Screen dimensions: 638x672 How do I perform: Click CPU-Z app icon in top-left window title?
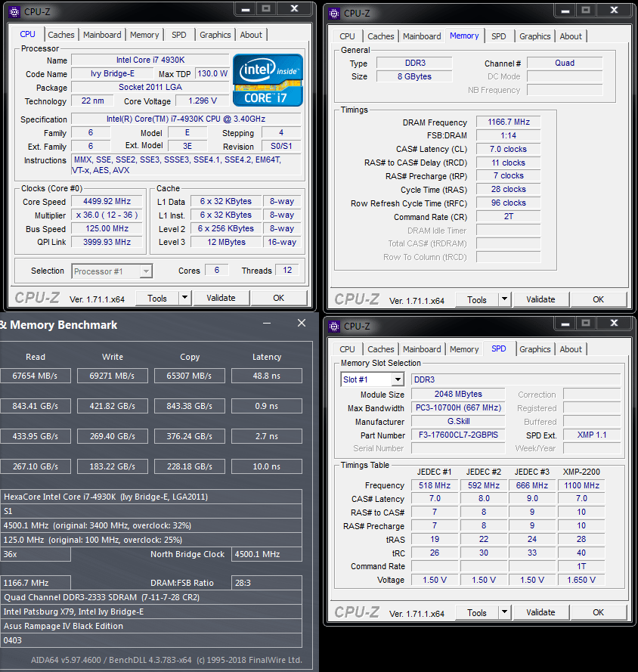14,12
